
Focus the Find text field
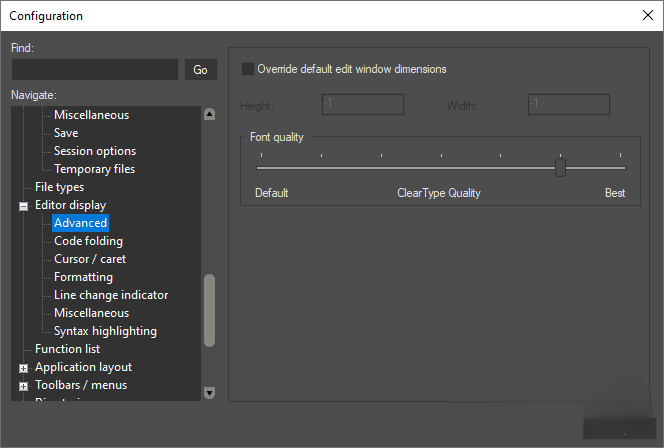95,69
